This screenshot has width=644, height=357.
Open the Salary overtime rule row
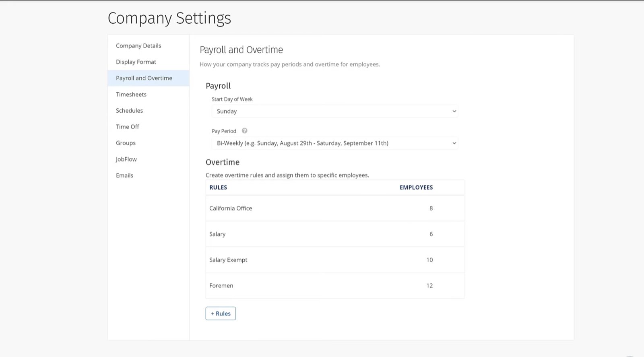pyautogui.click(x=335, y=234)
